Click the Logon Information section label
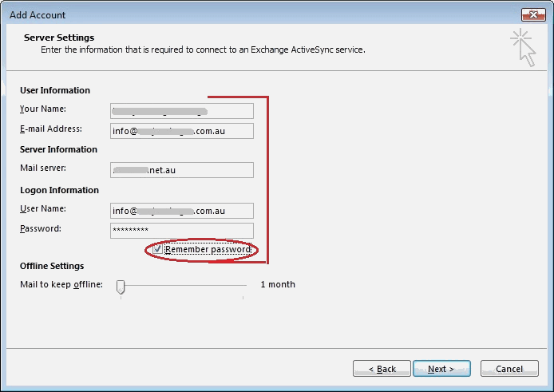Screen dimensions: 554x392 (x=59, y=190)
